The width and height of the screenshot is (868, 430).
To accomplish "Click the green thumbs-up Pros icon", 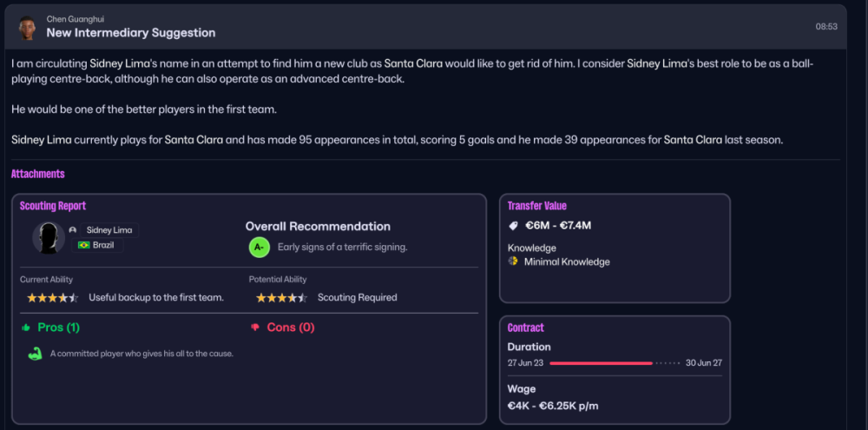I will (26, 327).
